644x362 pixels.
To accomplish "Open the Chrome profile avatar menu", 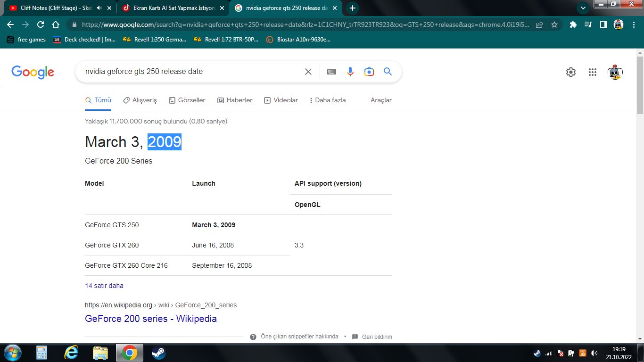I will 619,25.
